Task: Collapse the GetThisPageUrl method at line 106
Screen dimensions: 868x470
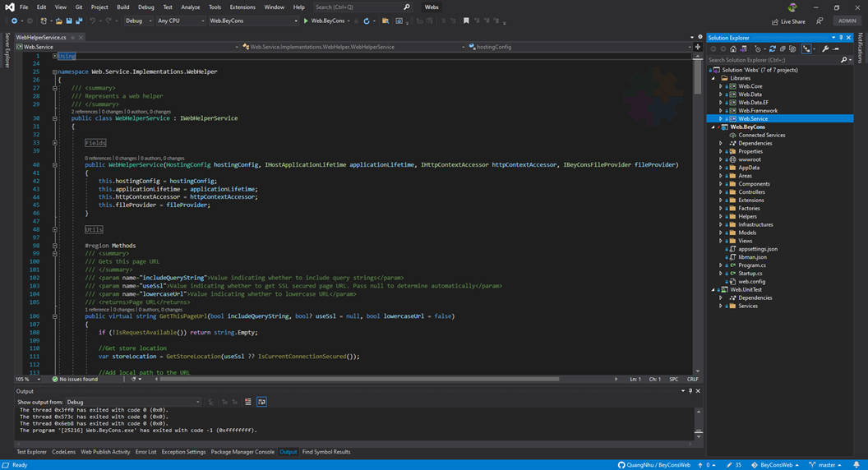Action: tap(55, 316)
